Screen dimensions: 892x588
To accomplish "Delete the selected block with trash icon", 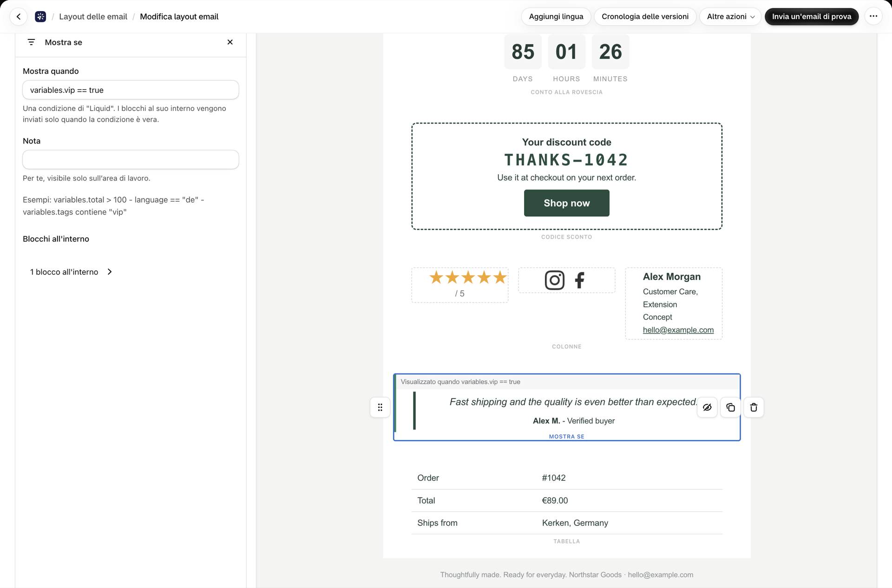I will point(754,407).
